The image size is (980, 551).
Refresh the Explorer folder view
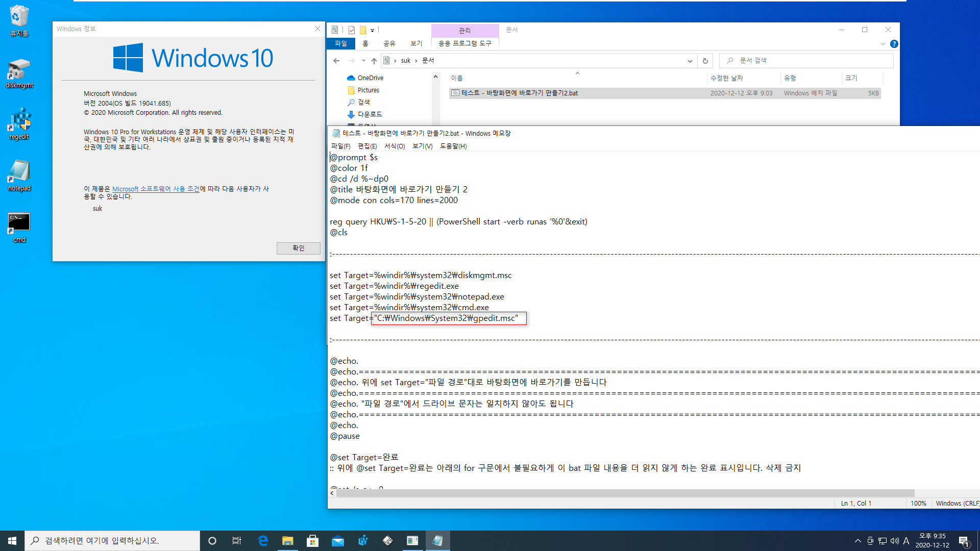coord(705,61)
